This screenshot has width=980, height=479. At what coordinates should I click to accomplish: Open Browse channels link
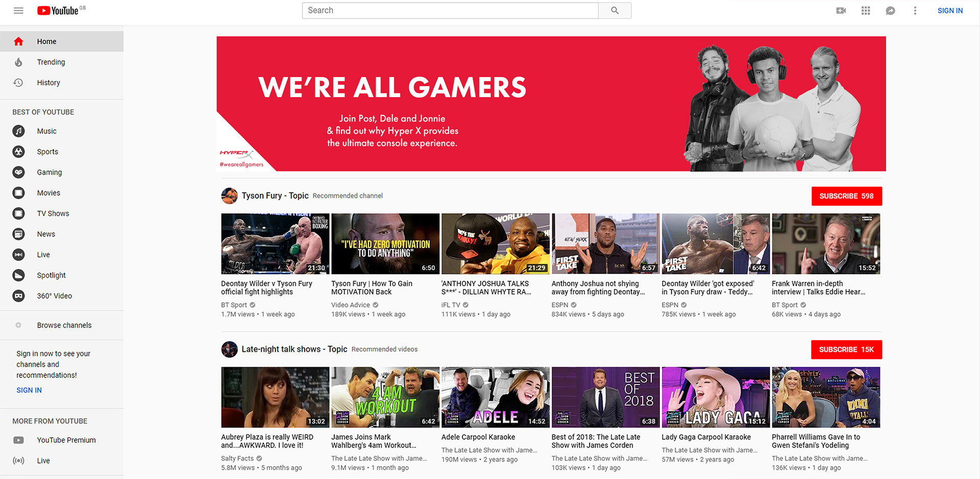(64, 325)
